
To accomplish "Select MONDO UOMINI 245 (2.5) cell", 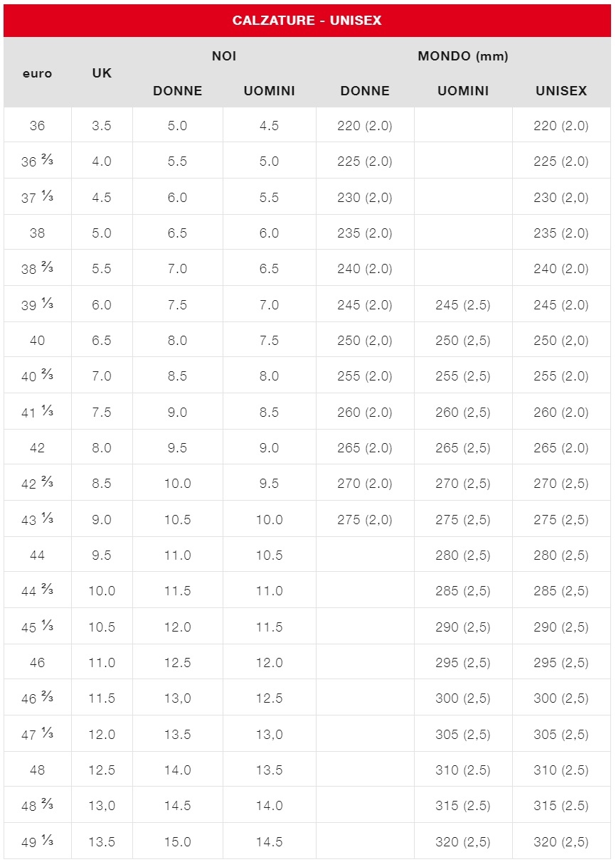I will point(462,305).
